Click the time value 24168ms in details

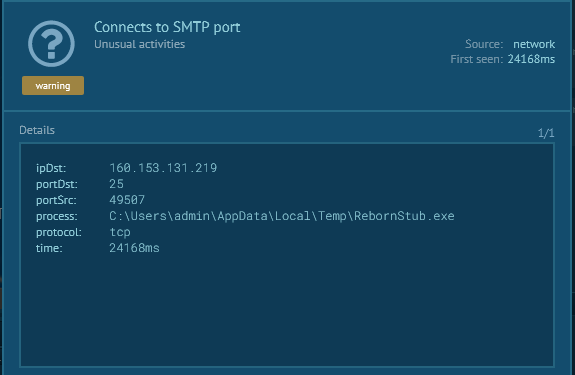pyautogui.click(x=134, y=248)
